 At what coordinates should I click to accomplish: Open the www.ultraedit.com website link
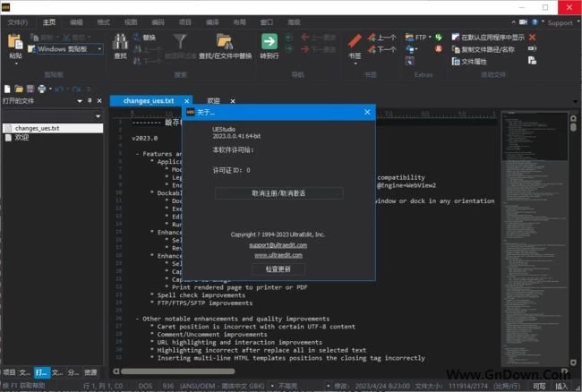(x=278, y=255)
